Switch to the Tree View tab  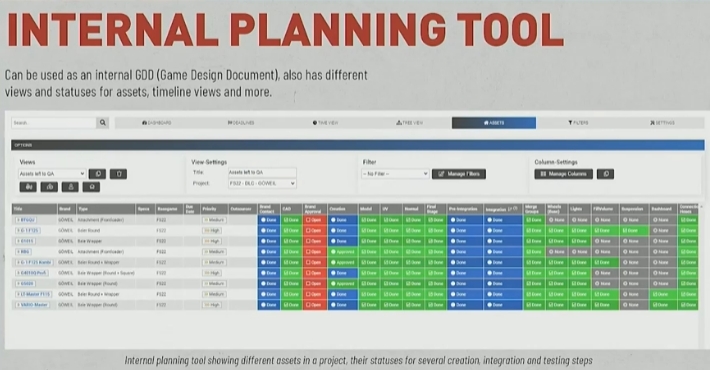pyautogui.click(x=409, y=123)
